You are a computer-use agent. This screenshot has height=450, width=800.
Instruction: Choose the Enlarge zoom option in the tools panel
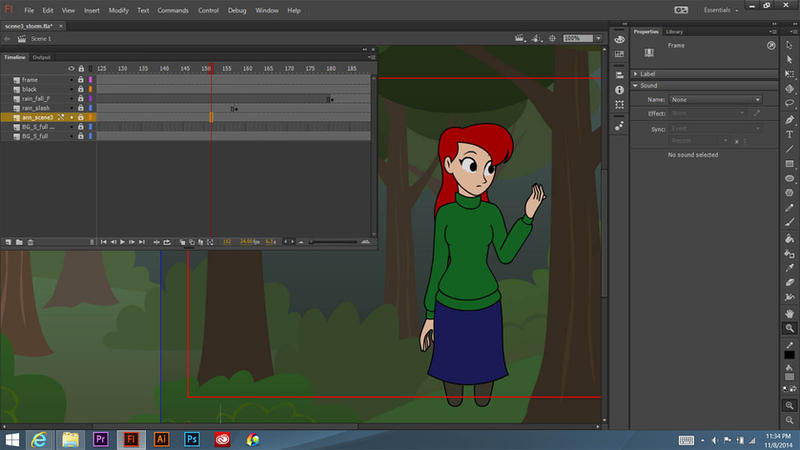[789, 406]
